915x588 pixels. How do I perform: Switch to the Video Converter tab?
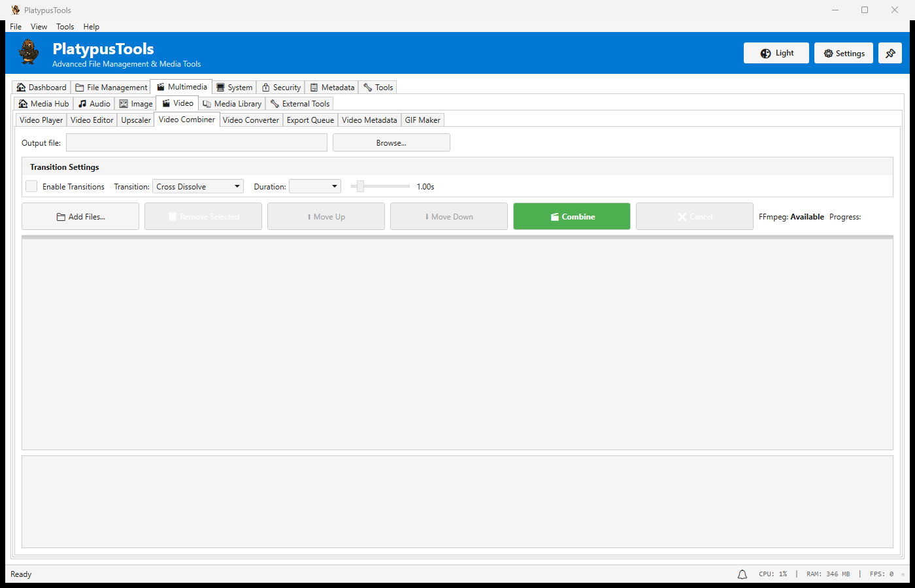pos(250,120)
